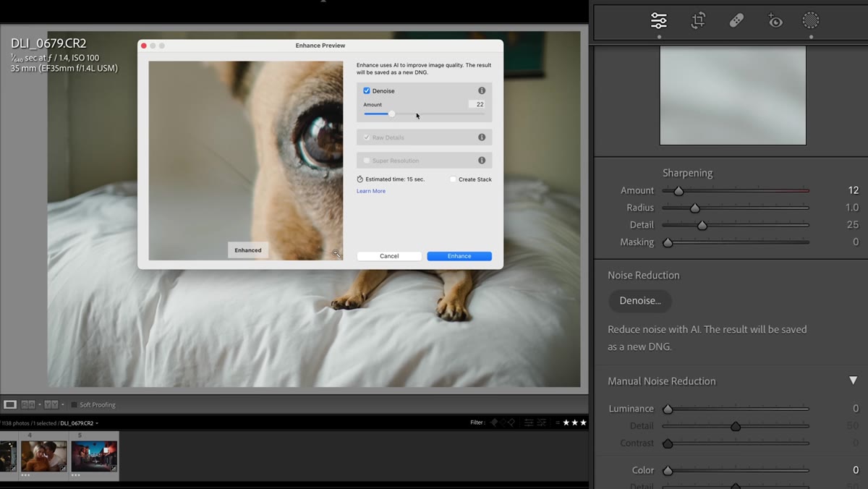
Task: Toggle the Raw Details checkbox
Action: click(367, 137)
